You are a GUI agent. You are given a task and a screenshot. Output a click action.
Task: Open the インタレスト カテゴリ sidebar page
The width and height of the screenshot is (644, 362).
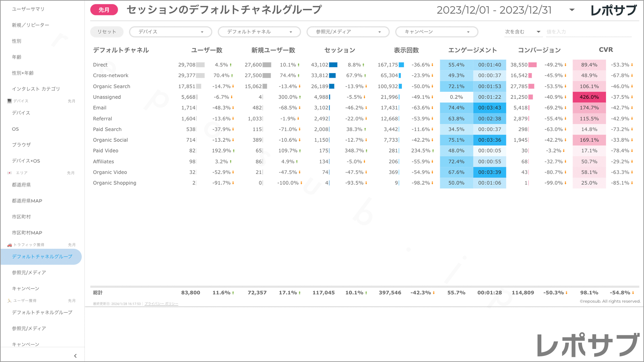click(x=36, y=89)
